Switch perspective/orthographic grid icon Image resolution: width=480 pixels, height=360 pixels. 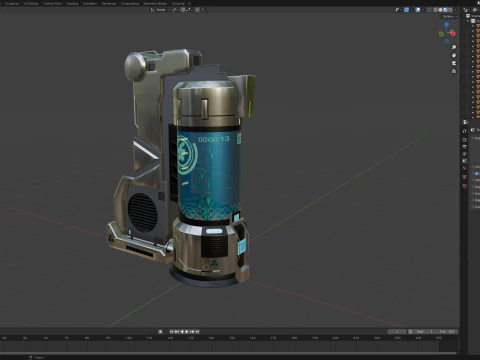(454, 71)
